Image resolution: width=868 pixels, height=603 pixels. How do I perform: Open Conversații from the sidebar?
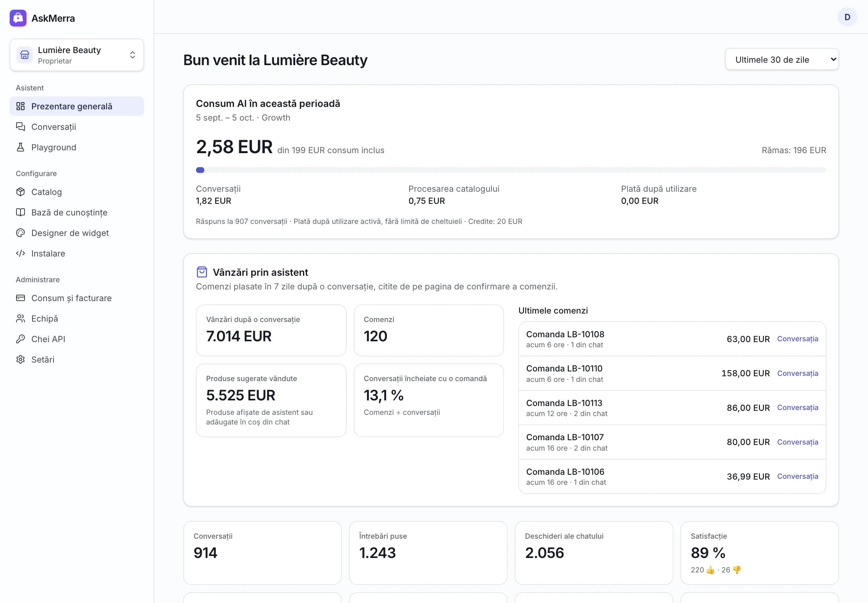pyautogui.click(x=77, y=127)
